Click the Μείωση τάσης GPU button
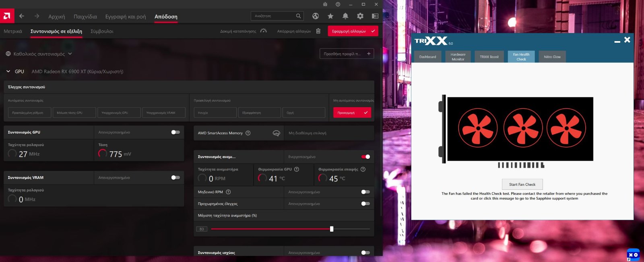The width and height of the screenshot is (644, 262). [74, 112]
